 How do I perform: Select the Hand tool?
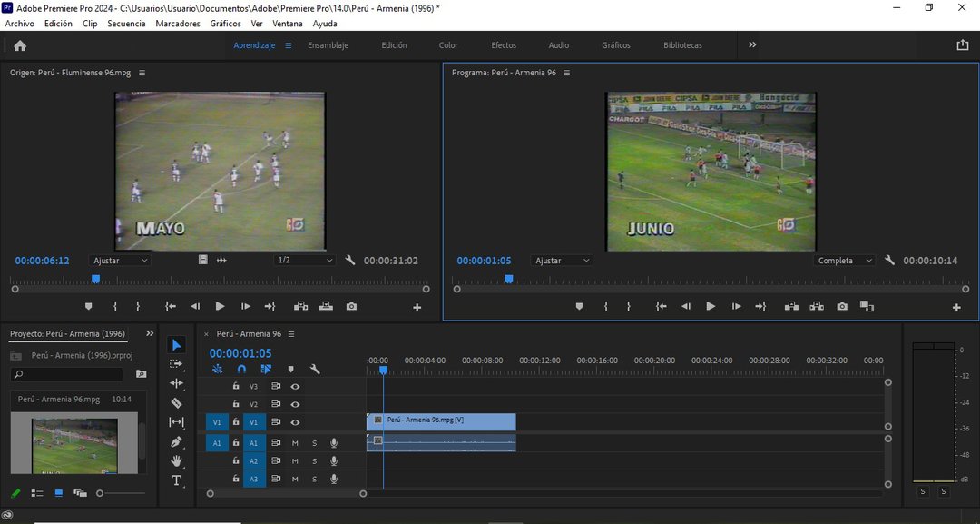click(x=176, y=460)
